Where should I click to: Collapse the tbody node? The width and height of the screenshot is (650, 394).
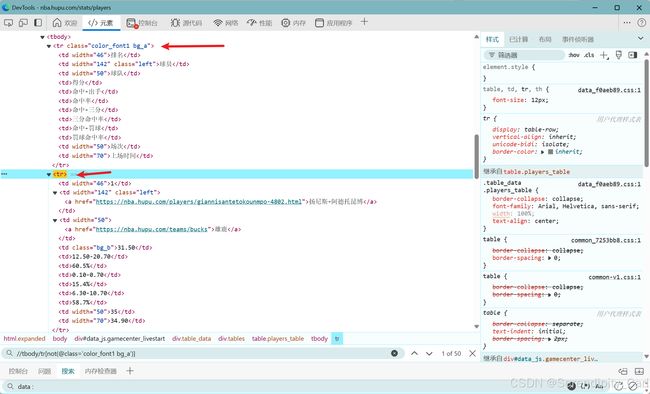coord(42,37)
